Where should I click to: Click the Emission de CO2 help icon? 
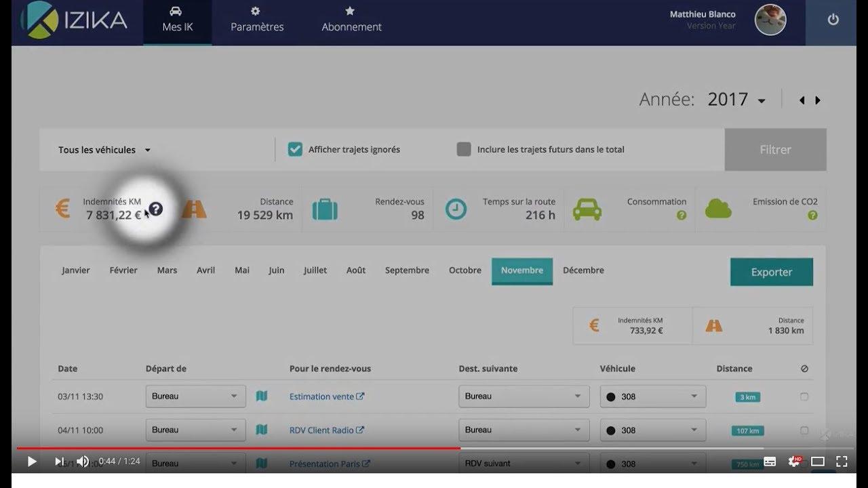[x=812, y=216]
